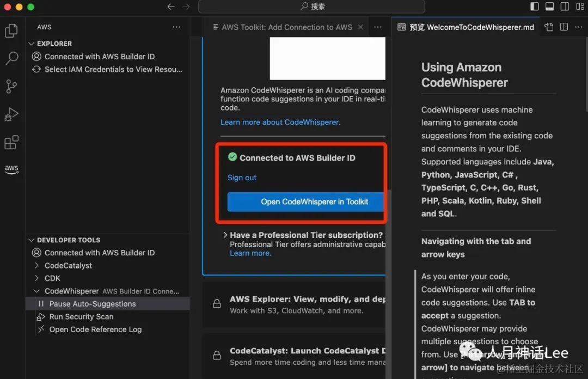Open more actions for middle editor group
588x379 pixels.
pos(378,27)
